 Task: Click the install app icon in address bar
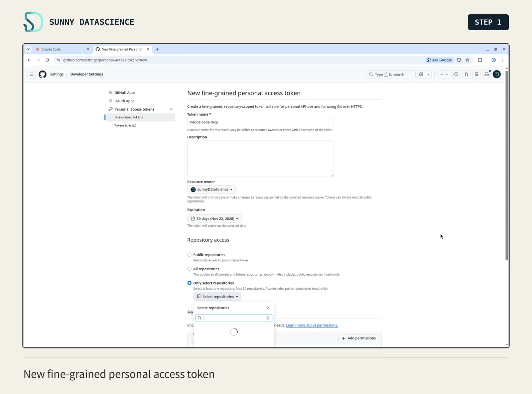(x=459, y=60)
